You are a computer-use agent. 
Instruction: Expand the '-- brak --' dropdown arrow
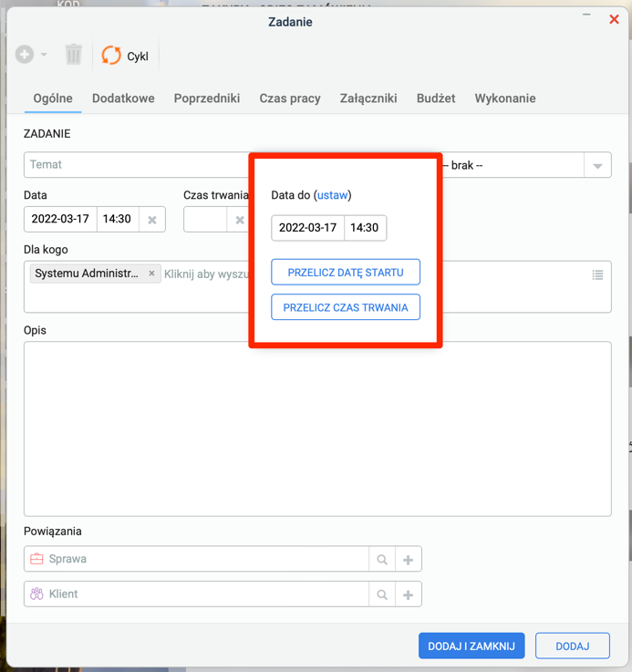[x=597, y=165]
